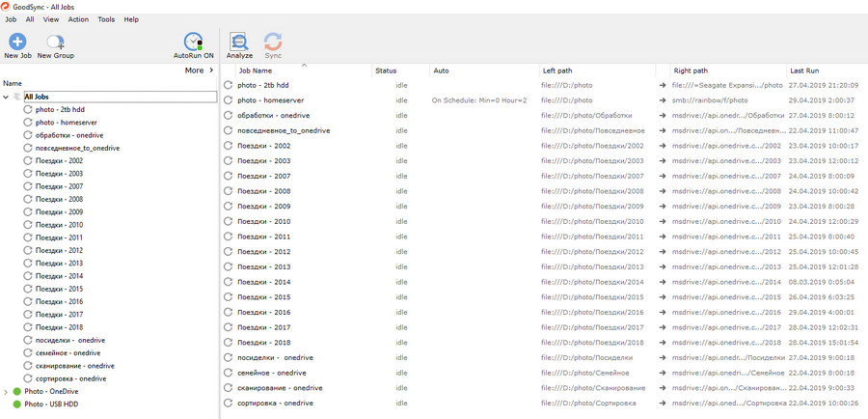Viewport: 868px width, 419px height.
Task: Click the direction arrow in 'photo - 2tb hdd' row
Action: 663,85
